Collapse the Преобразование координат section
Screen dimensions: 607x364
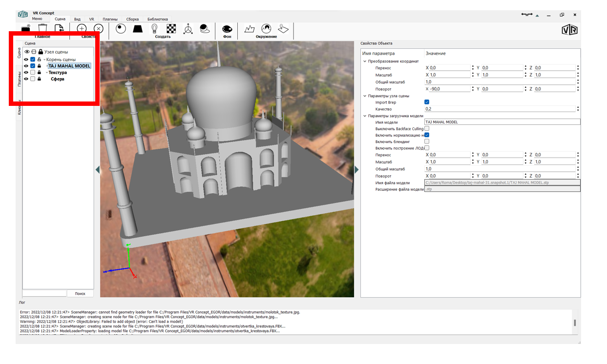(x=364, y=61)
